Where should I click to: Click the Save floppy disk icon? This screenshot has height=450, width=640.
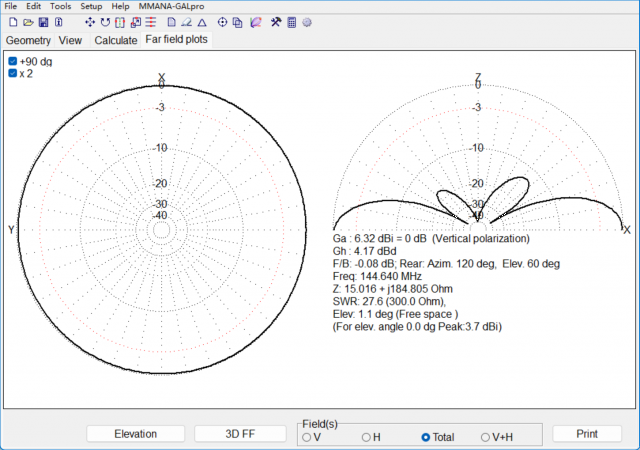(x=43, y=22)
